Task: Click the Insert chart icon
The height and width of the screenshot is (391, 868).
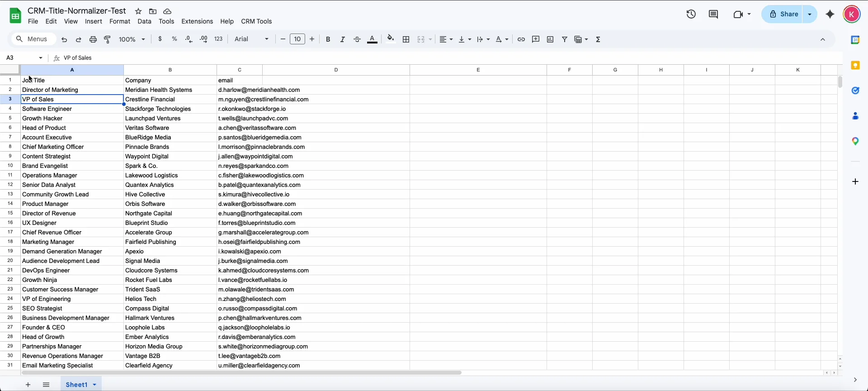Action: [x=550, y=39]
